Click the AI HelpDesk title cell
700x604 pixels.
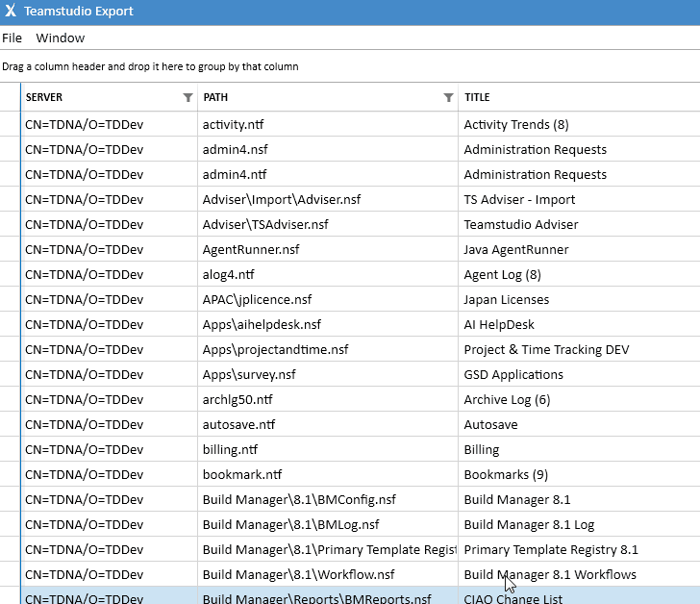point(579,324)
